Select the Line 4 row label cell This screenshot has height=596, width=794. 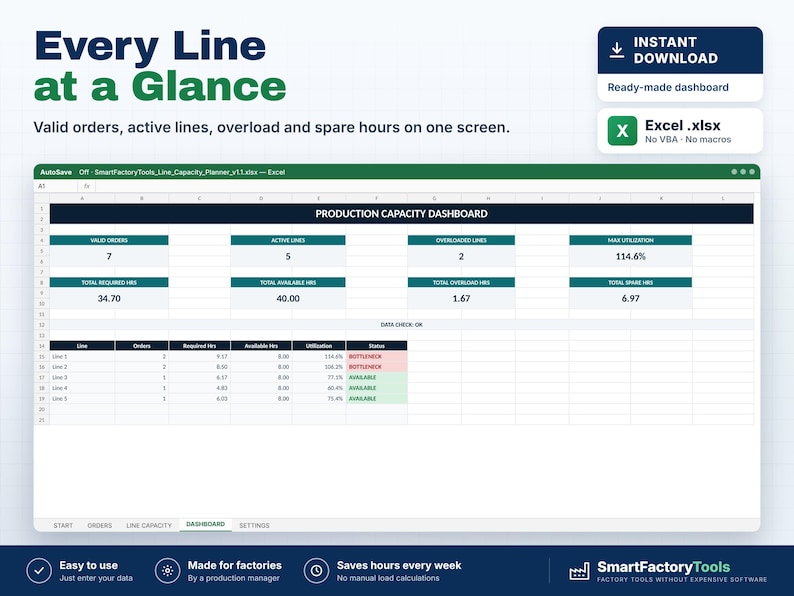82,388
